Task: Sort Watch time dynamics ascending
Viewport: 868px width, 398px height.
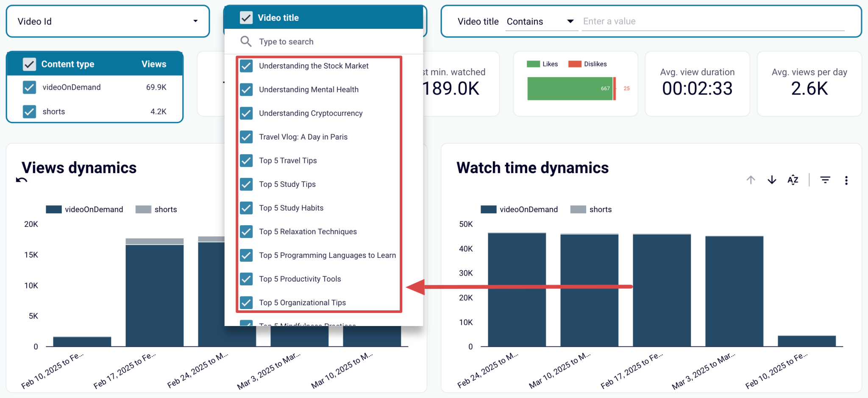Action: (x=750, y=180)
